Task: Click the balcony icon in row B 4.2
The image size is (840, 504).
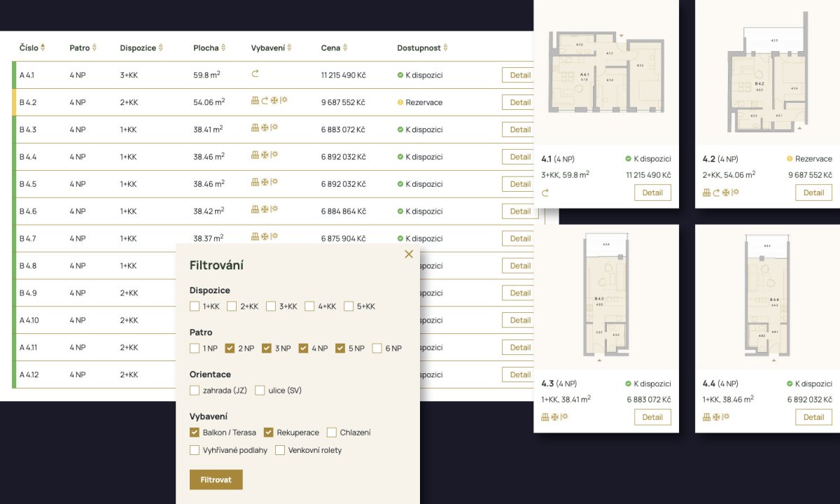Action: point(255,101)
